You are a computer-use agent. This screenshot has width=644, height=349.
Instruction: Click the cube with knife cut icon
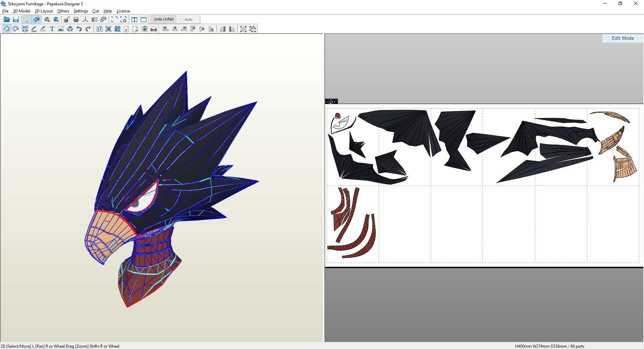pyautogui.click(x=67, y=19)
